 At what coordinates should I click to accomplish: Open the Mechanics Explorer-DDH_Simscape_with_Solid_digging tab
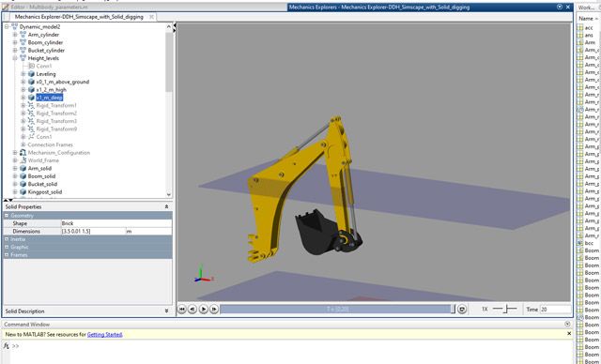point(79,17)
